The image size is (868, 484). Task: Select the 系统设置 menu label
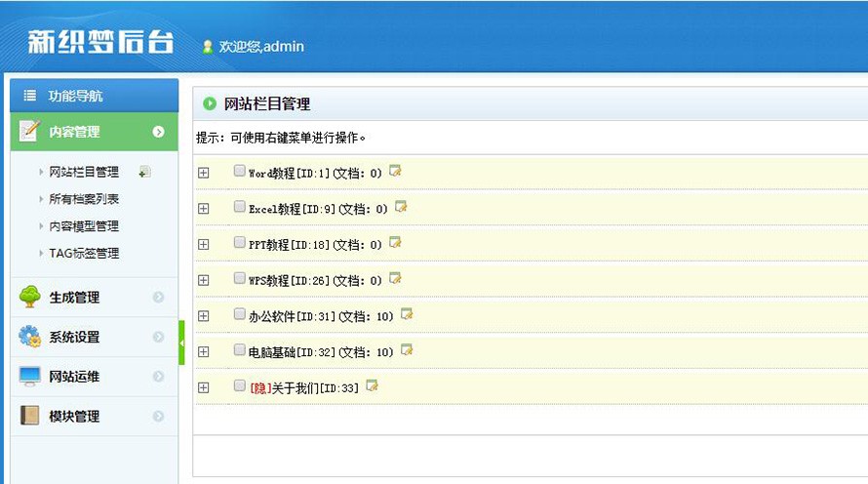(74, 337)
